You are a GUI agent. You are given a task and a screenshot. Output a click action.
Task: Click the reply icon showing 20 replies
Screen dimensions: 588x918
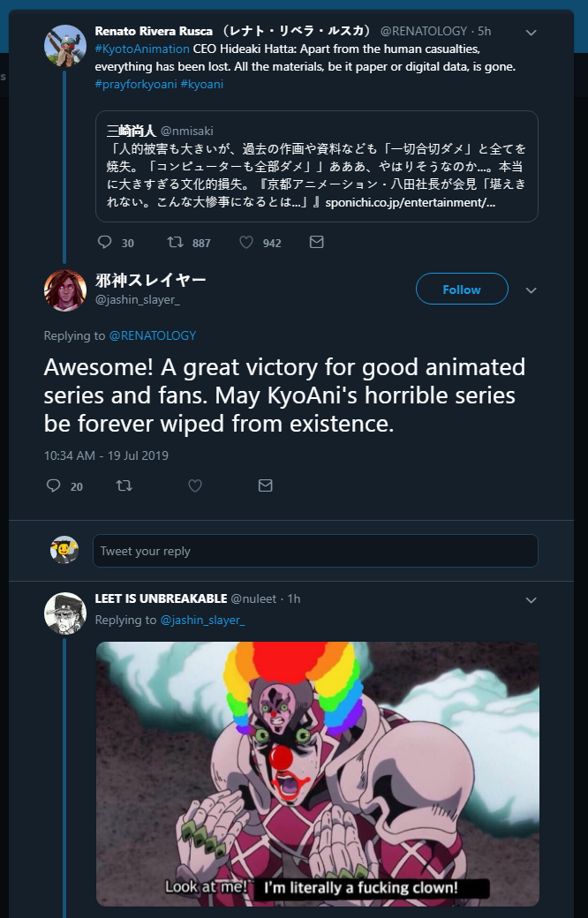(52, 485)
